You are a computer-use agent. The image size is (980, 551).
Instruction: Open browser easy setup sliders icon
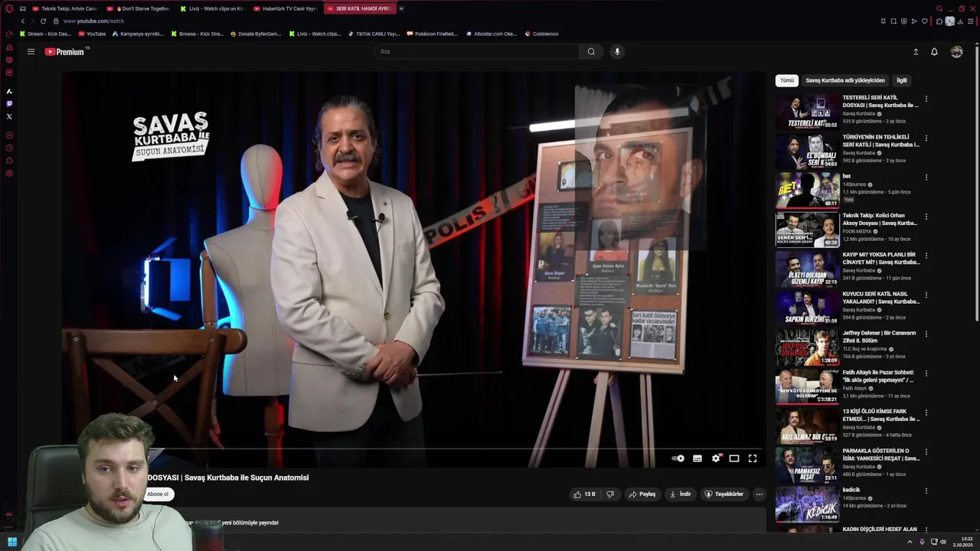[x=970, y=21]
